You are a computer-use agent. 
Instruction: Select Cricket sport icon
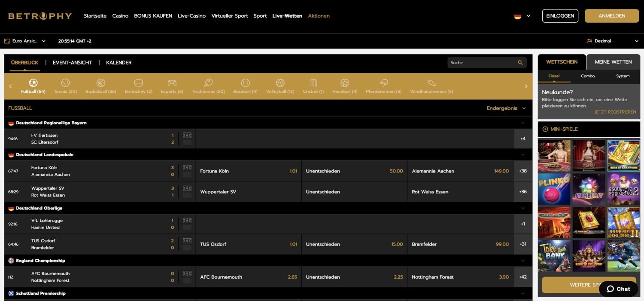tap(313, 83)
